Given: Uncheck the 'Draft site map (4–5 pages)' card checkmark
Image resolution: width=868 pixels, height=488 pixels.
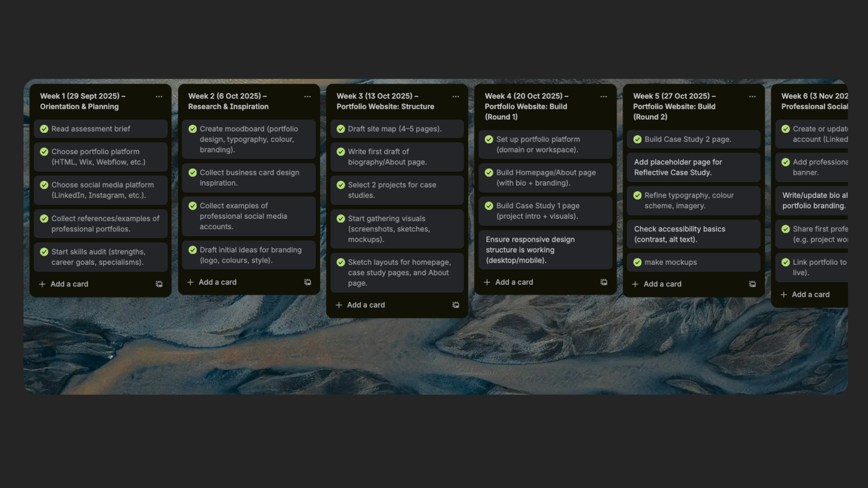Looking at the screenshot, I should 341,129.
